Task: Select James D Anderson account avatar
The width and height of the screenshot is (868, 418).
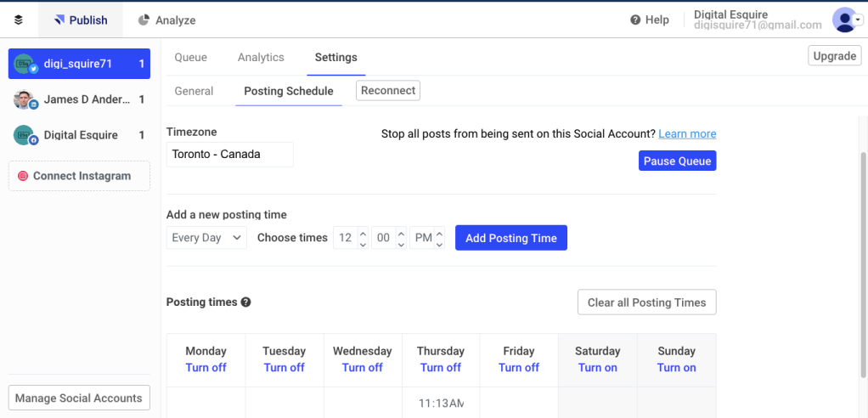Action: pos(24,100)
